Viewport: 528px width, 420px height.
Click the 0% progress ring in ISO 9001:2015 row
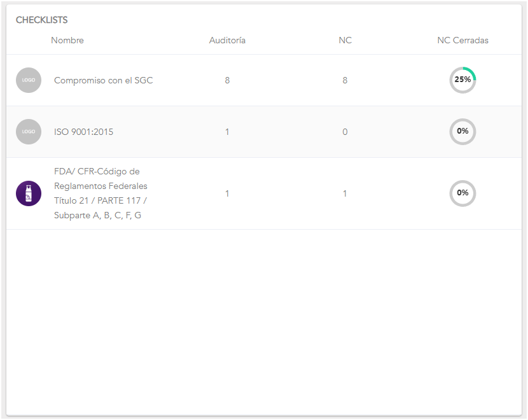[462, 132]
